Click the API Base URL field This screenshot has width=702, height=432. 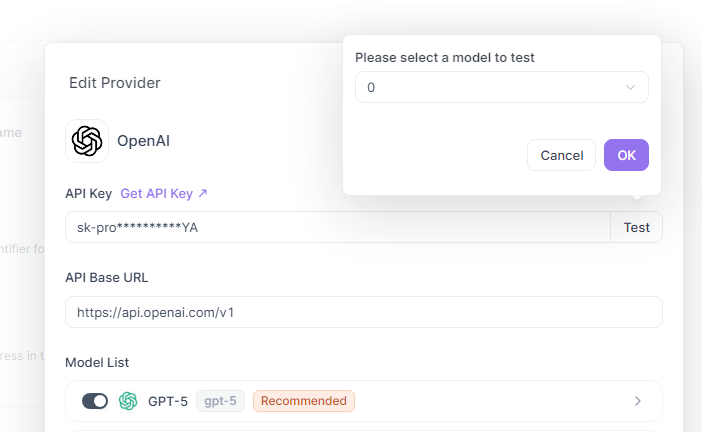tap(363, 312)
